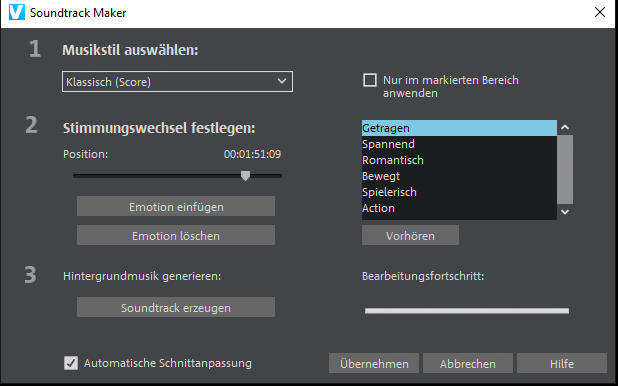Close the Soundtrack Maker window
Screen dimensions: 618x386
[600, 12]
